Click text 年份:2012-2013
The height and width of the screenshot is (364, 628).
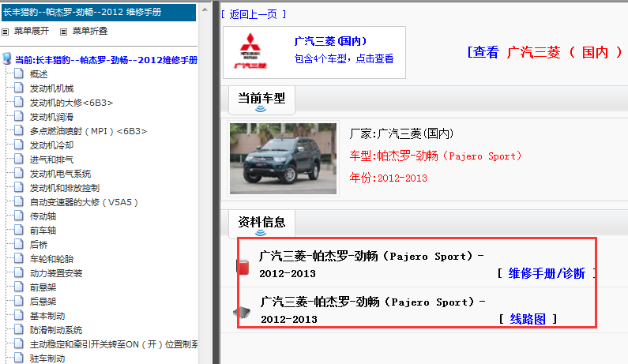[388, 178]
